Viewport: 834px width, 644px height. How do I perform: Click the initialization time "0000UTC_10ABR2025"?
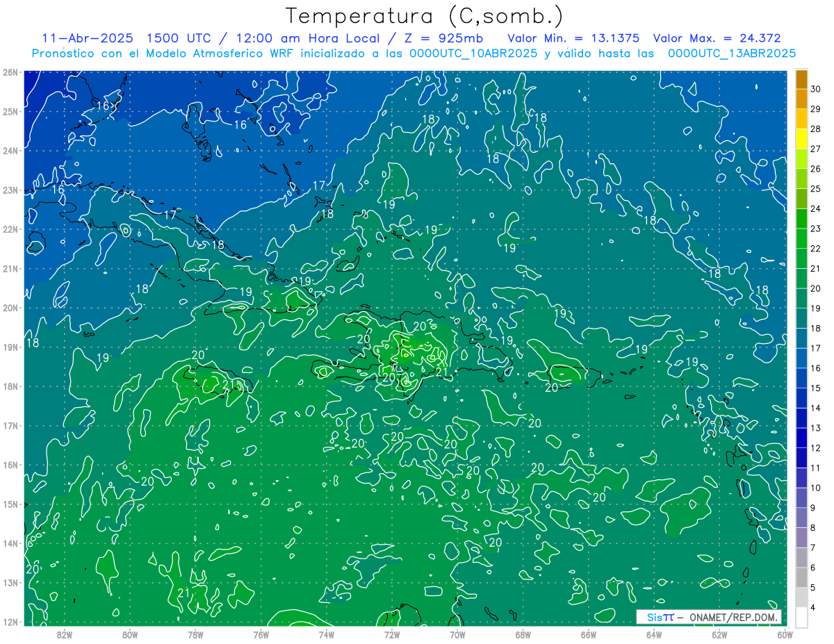point(473,53)
